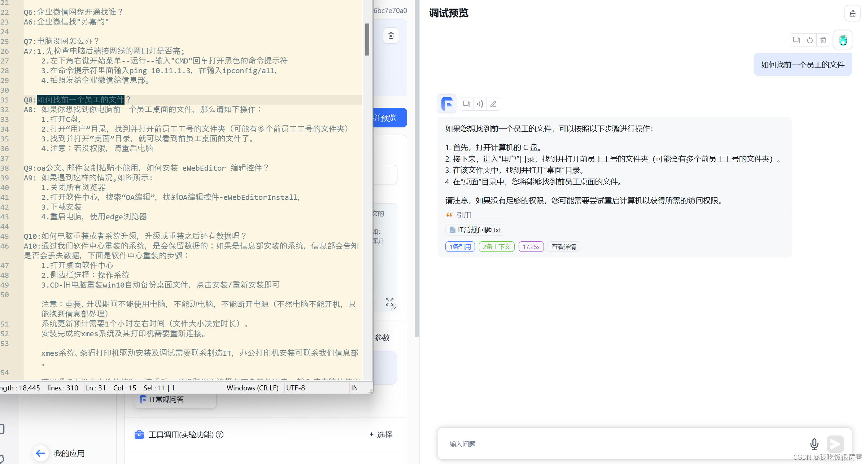868x464 pixels.
Task: Click the 我的应用 navigation link
Action: point(69,453)
